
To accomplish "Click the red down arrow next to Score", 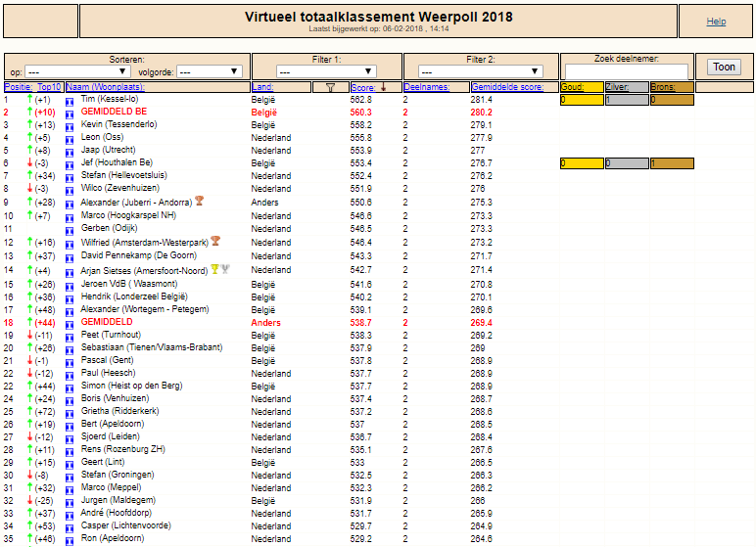I will tap(383, 87).
